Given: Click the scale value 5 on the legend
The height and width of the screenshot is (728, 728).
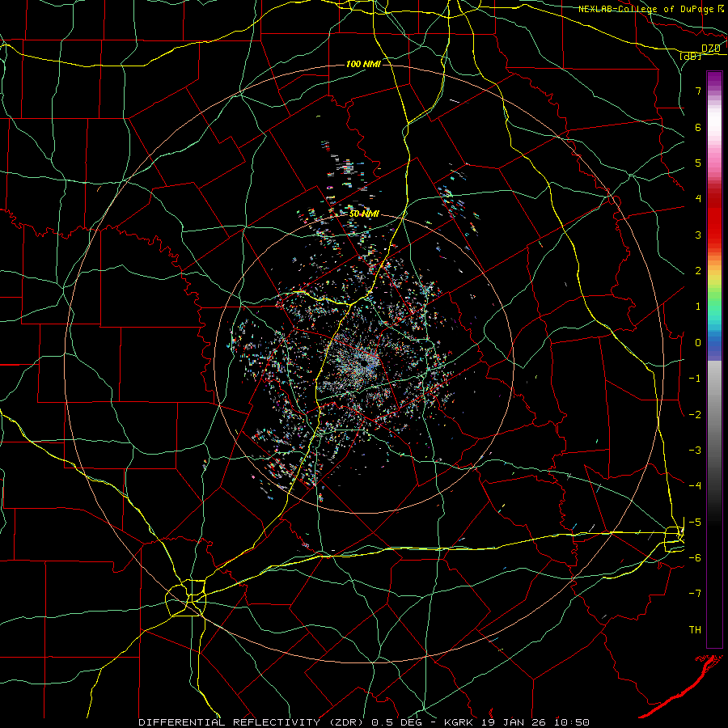Looking at the screenshot, I should tap(698, 163).
